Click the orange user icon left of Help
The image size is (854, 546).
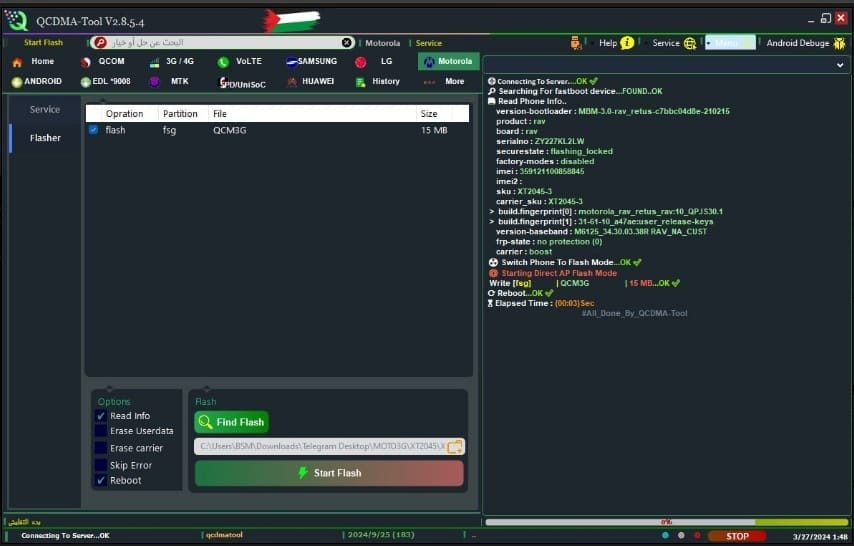pyautogui.click(x=576, y=43)
